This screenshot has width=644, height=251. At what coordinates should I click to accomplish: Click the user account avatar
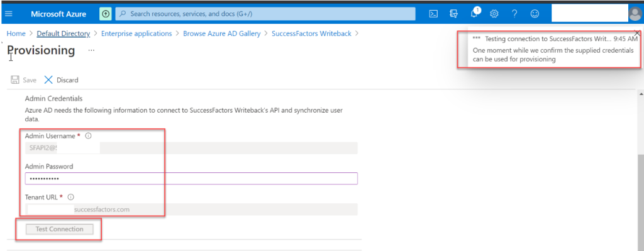click(x=635, y=14)
